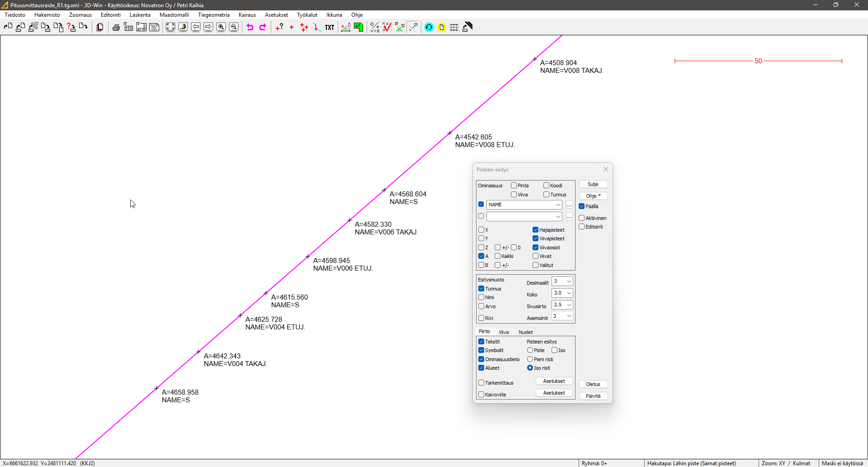
Task: Click the magenta redo arrow
Action: 263,28
